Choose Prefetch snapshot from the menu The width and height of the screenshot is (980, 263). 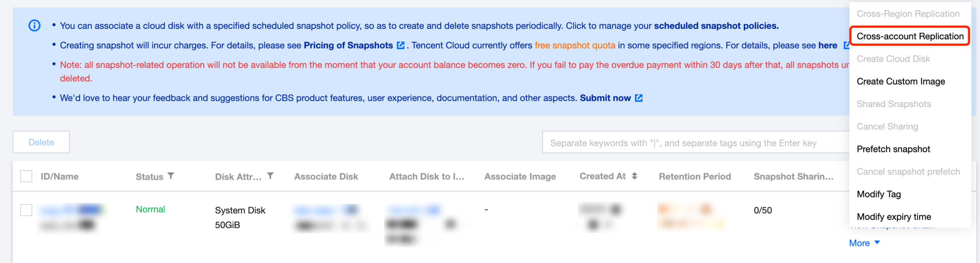[893, 149]
